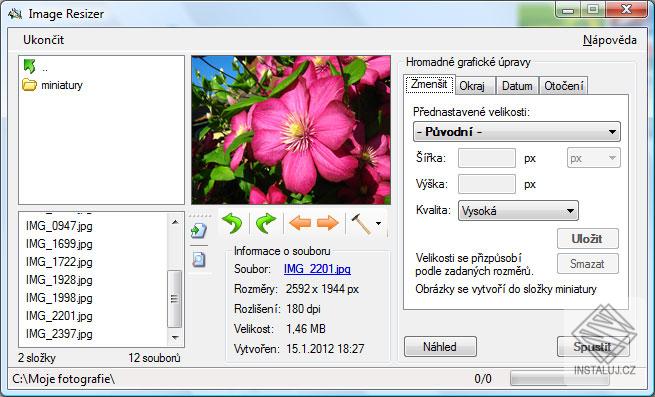Close the Image Resizer window
Screen dimensions: 655x397
coord(626,9)
